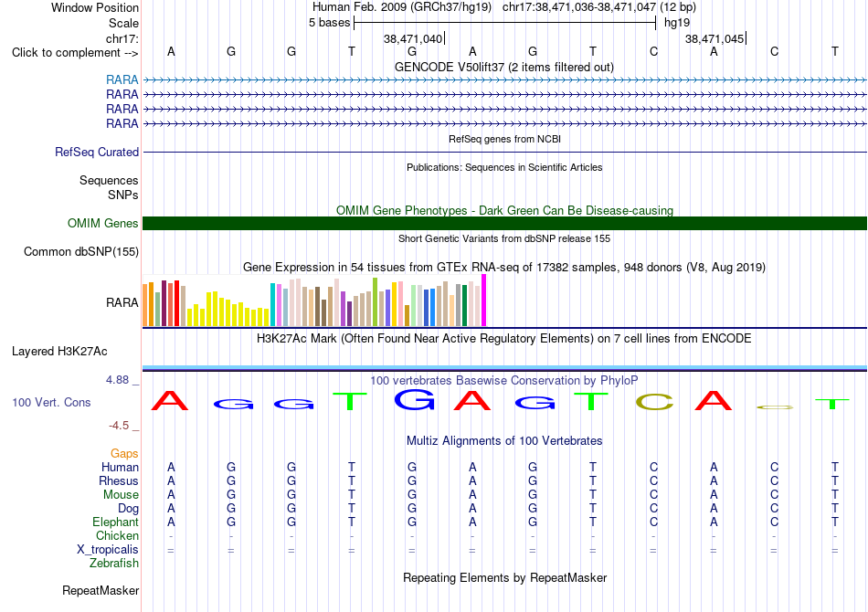Open the RefSeq Curated track label
The image size is (868, 612).
(x=96, y=153)
